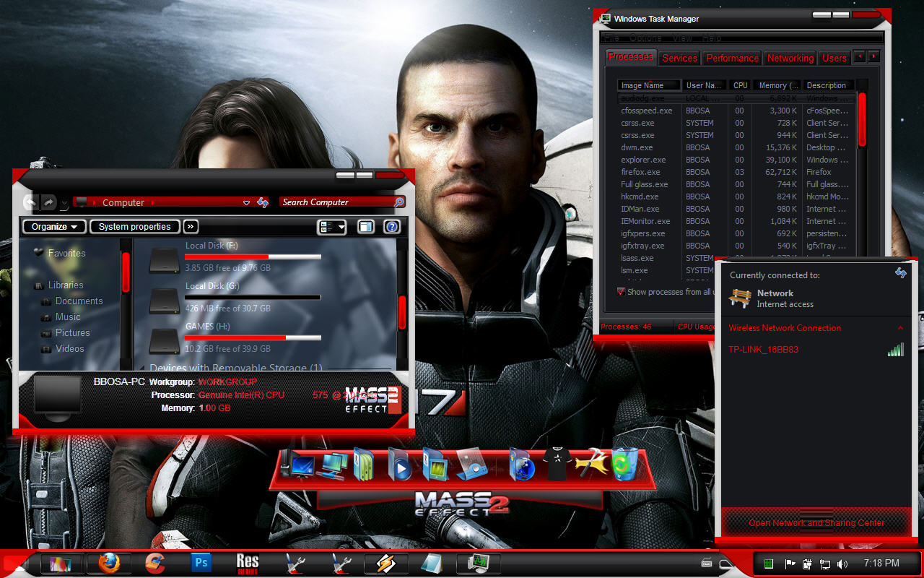Click the battery power tray icon

[x=807, y=564]
